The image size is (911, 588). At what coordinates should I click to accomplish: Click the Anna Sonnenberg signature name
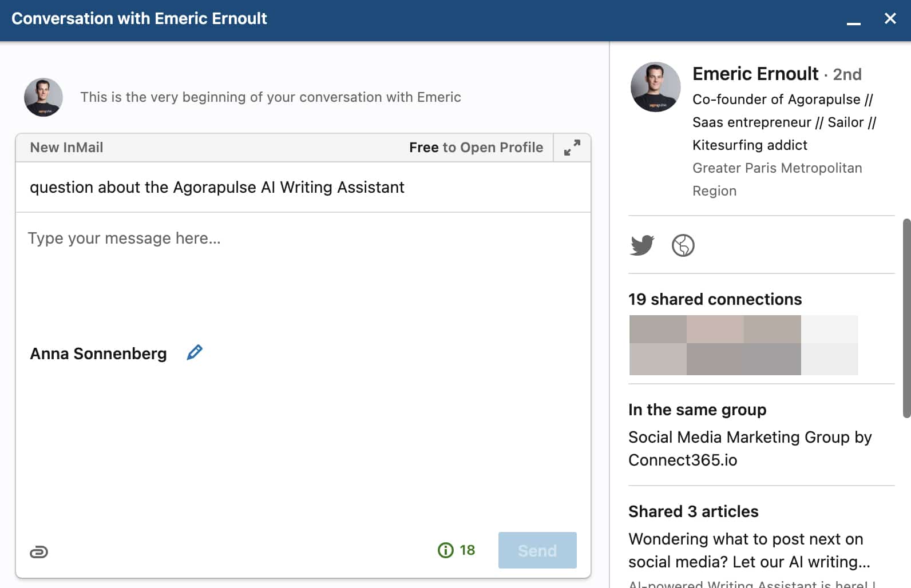pyautogui.click(x=98, y=353)
